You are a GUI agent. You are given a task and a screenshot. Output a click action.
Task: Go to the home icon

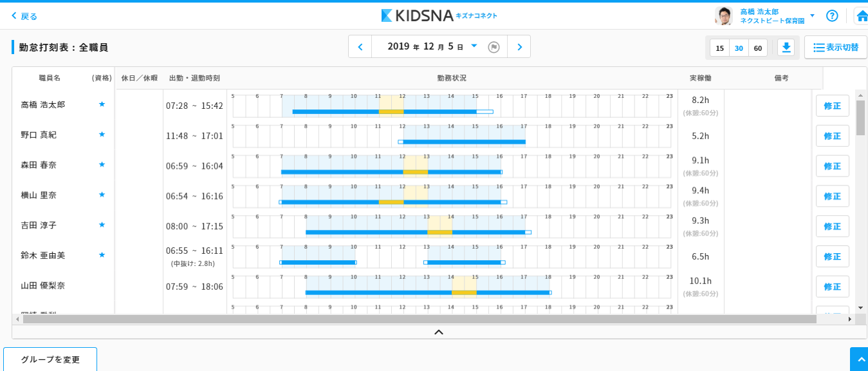pyautogui.click(x=862, y=15)
